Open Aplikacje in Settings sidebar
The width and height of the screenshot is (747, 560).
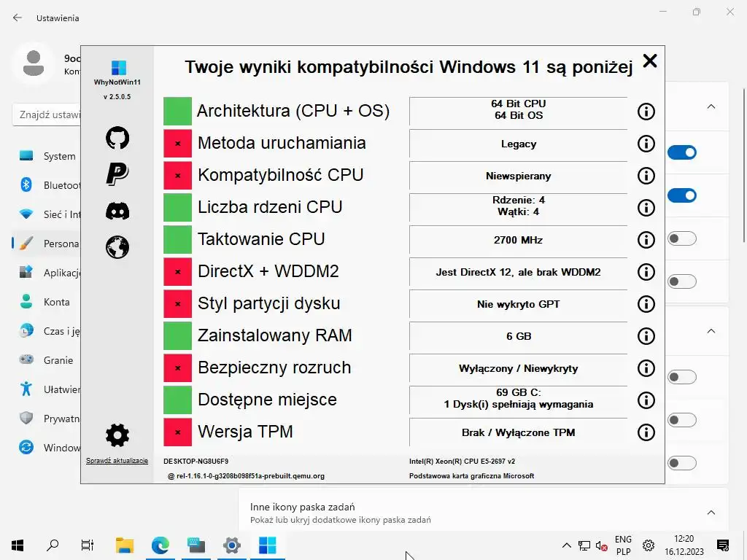pyautogui.click(x=47, y=273)
